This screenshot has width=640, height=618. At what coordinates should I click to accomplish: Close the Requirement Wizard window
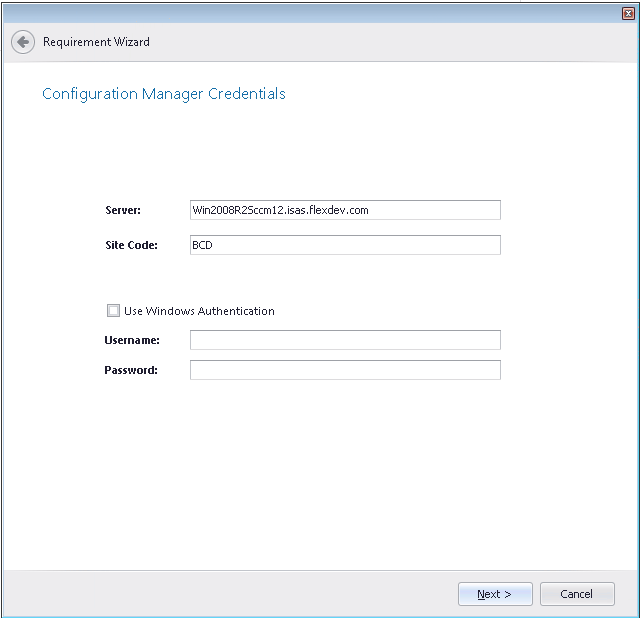click(627, 12)
